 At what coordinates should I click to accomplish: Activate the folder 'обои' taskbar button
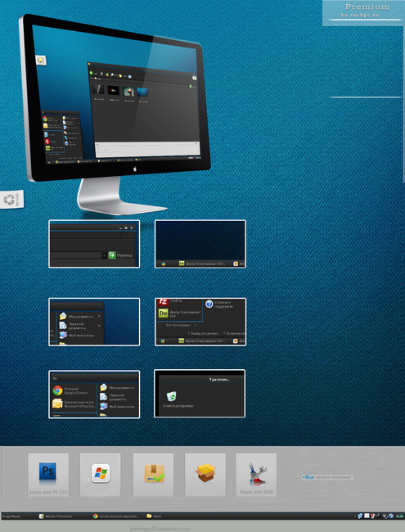[154, 516]
